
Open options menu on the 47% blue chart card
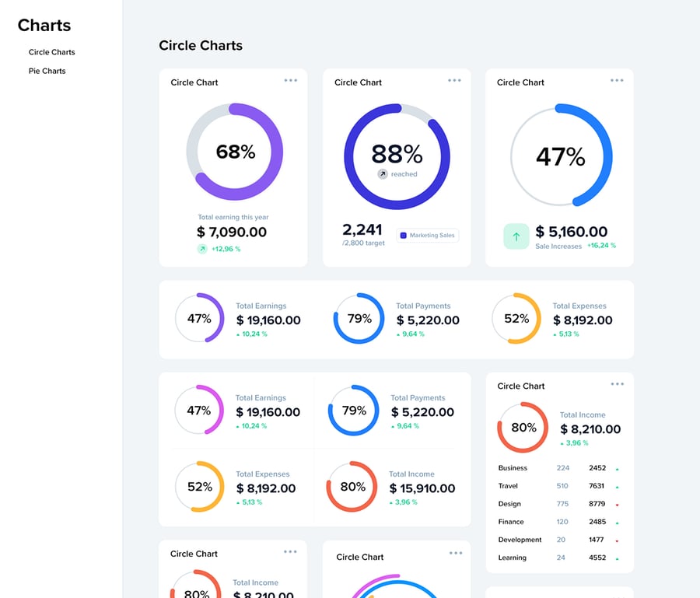(617, 80)
